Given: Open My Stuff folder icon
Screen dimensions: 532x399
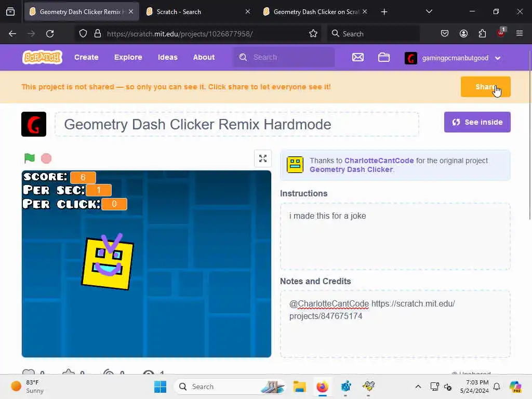Looking at the screenshot, I should coord(384,57).
